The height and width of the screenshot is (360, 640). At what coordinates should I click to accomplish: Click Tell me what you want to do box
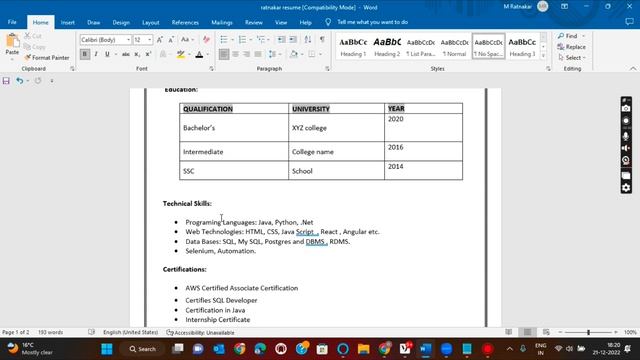(372, 22)
